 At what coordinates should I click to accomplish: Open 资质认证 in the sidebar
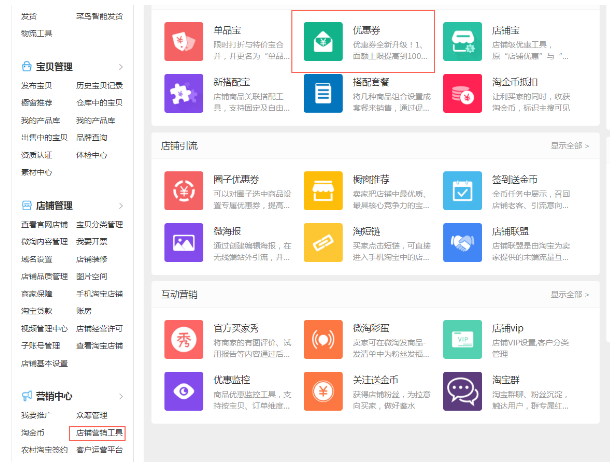36,155
